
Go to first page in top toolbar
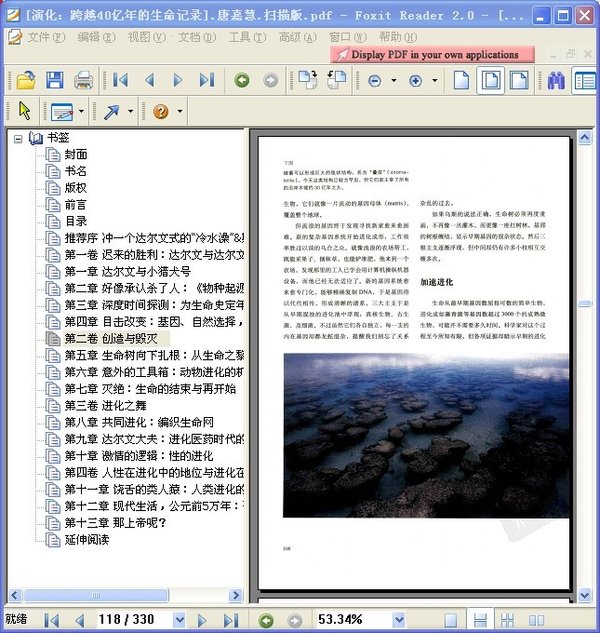coord(120,80)
